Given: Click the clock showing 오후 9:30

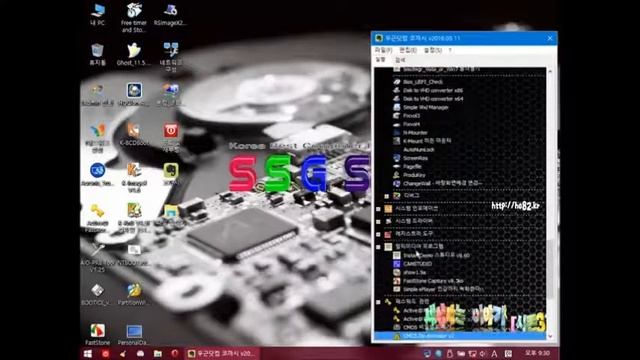Looking at the screenshot, I should click(x=537, y=353).
